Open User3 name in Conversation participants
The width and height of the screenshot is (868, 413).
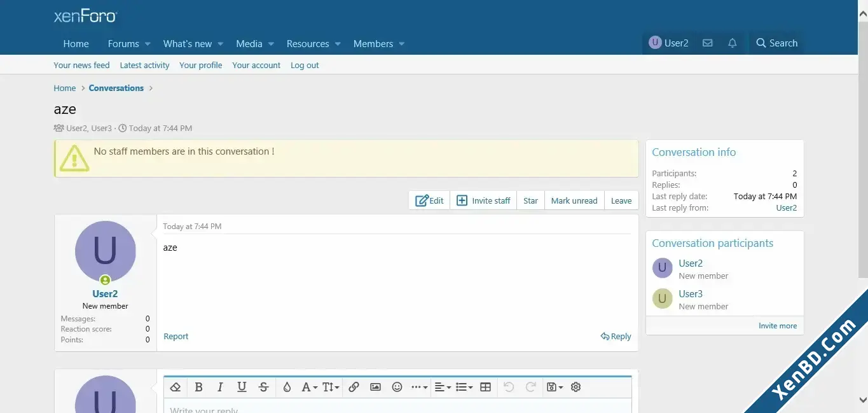point(691,293)
